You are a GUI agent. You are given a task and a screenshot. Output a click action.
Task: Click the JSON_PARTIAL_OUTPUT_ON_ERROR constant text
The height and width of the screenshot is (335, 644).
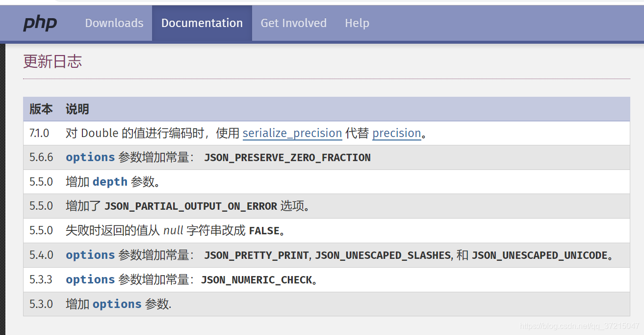191,206
